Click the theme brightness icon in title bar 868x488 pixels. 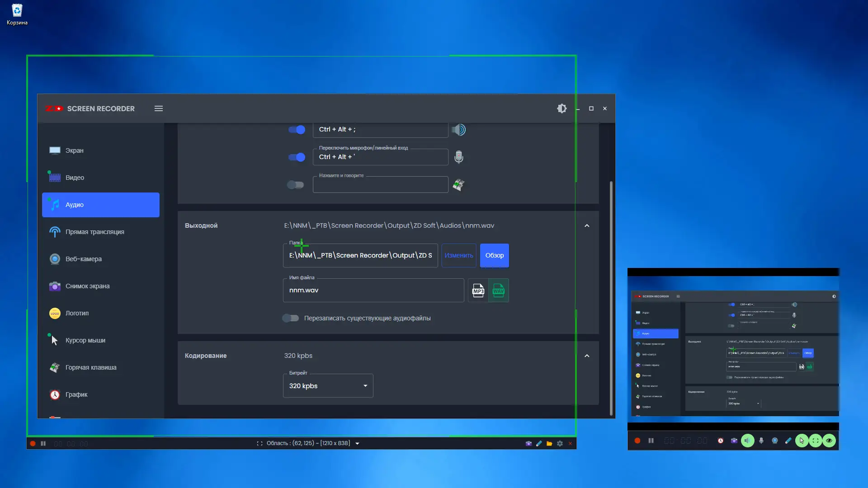tap(561, 108)
